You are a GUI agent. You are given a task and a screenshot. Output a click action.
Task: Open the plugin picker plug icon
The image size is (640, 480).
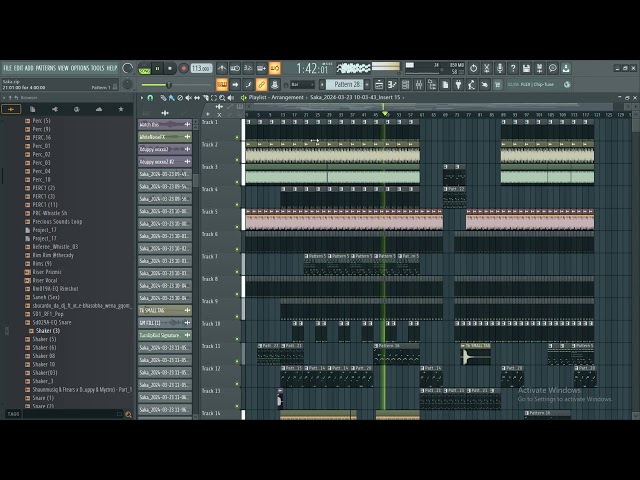pyautogui.click(x=458, y=84)
